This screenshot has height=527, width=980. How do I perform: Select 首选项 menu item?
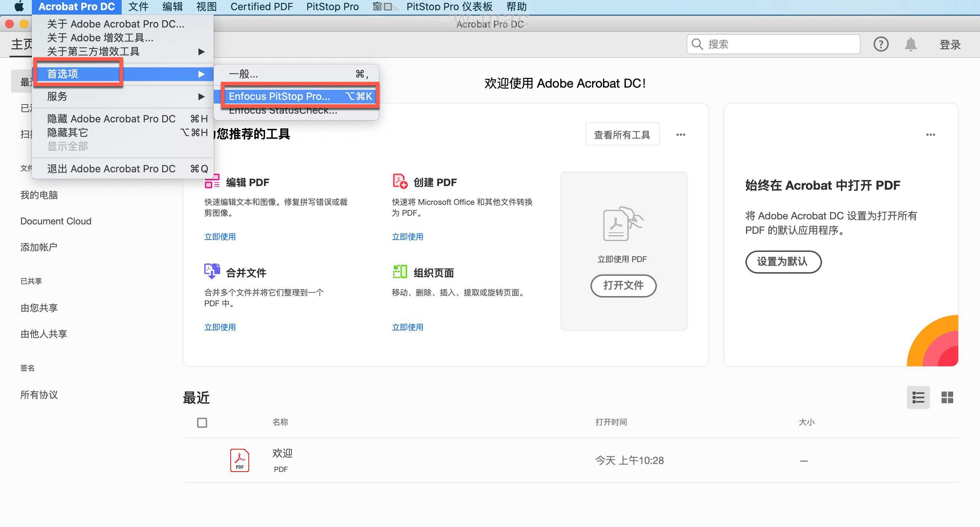coord(123,74)
